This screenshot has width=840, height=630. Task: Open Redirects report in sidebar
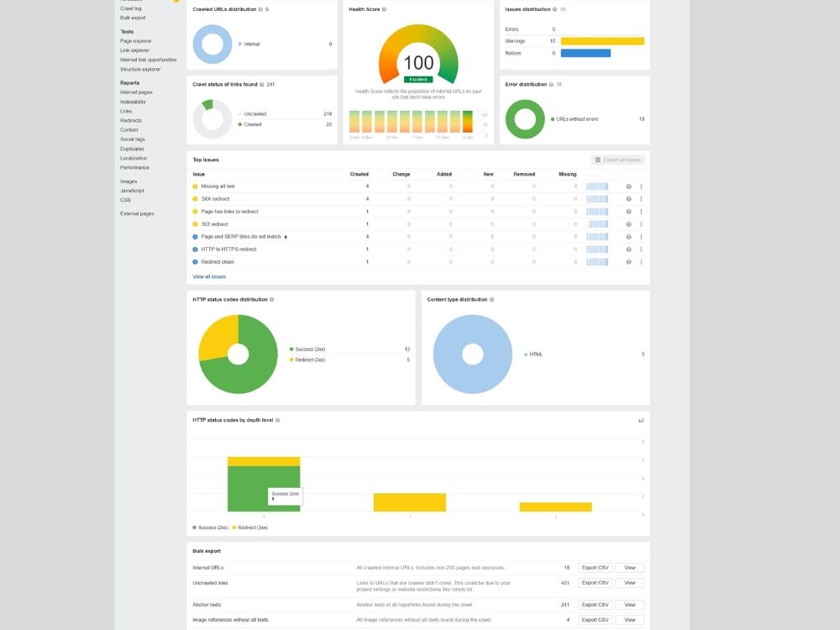click(x=131, y=120)
